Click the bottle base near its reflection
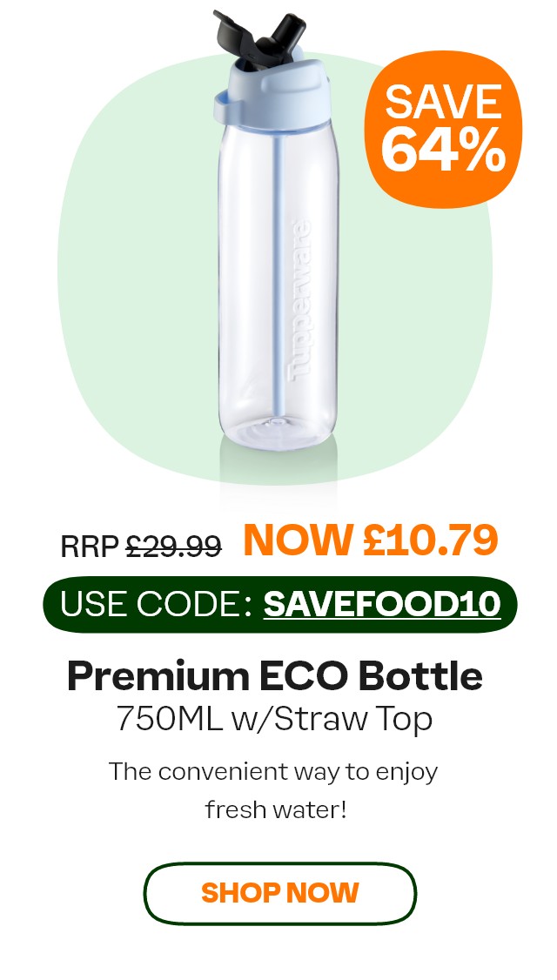This screenshot has width=557, height=980. (278, 429)
